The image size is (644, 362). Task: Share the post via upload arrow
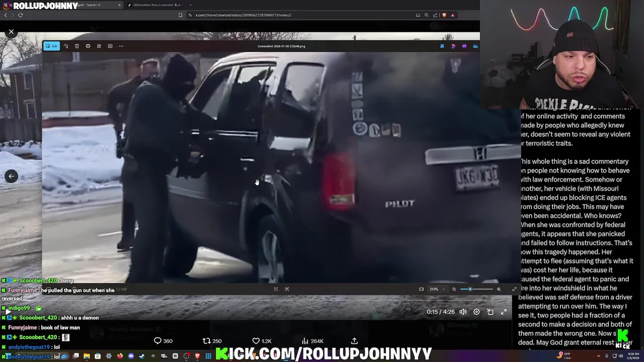click(354, 341)
